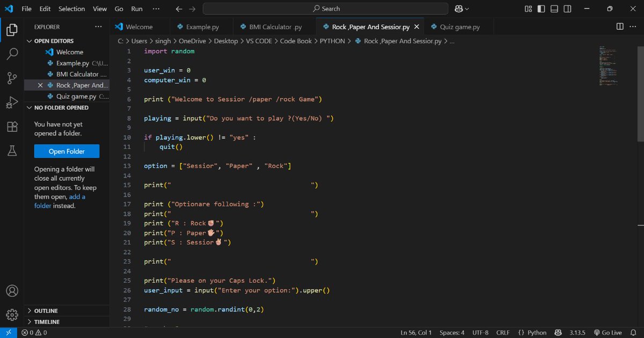
Task: Open the Source Control view
Action: click(12, 78)
